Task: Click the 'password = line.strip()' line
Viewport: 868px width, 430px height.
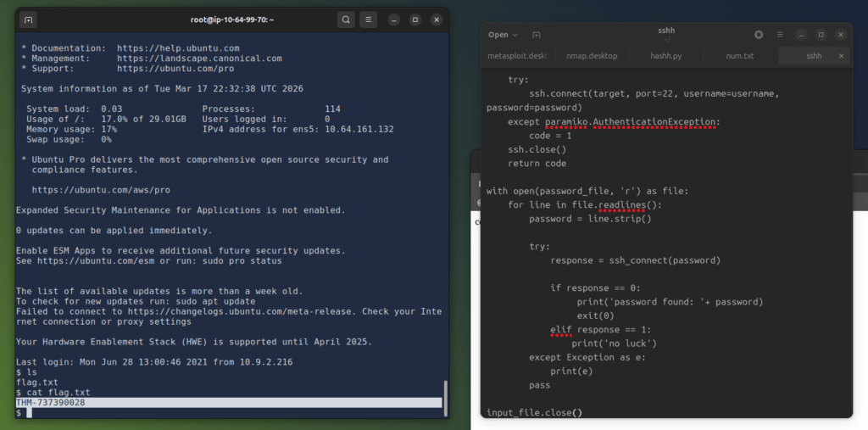Action: tap(590, 219)
